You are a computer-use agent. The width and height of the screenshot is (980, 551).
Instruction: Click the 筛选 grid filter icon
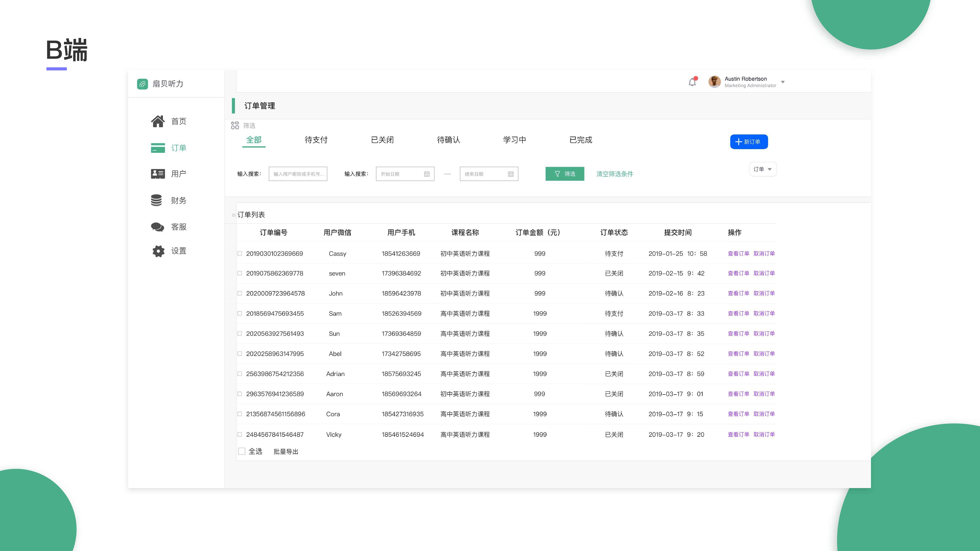coord(235,125)
